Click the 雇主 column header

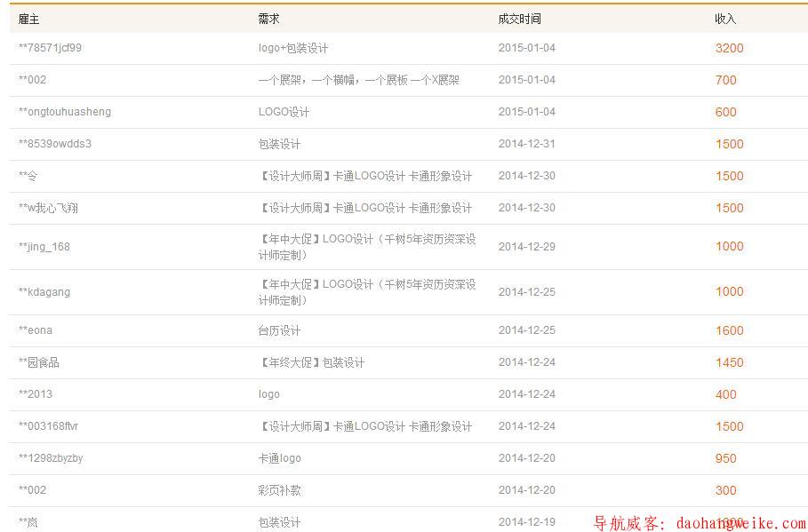click(28, 20)
